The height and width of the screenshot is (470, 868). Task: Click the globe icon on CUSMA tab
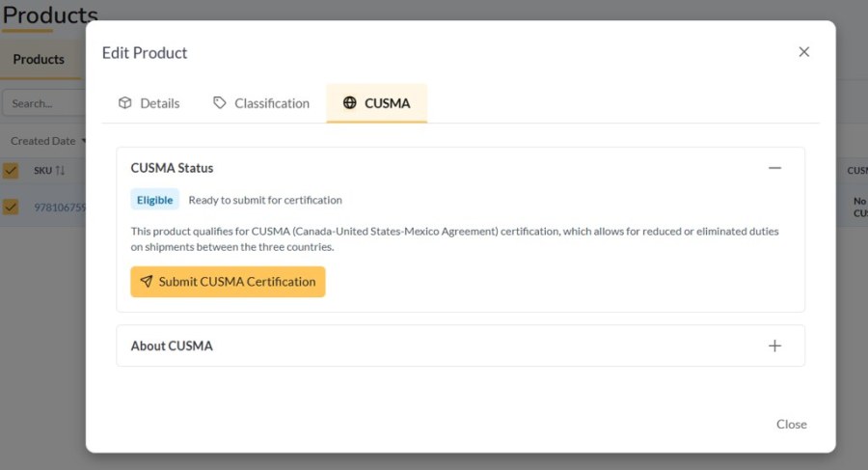350,102
